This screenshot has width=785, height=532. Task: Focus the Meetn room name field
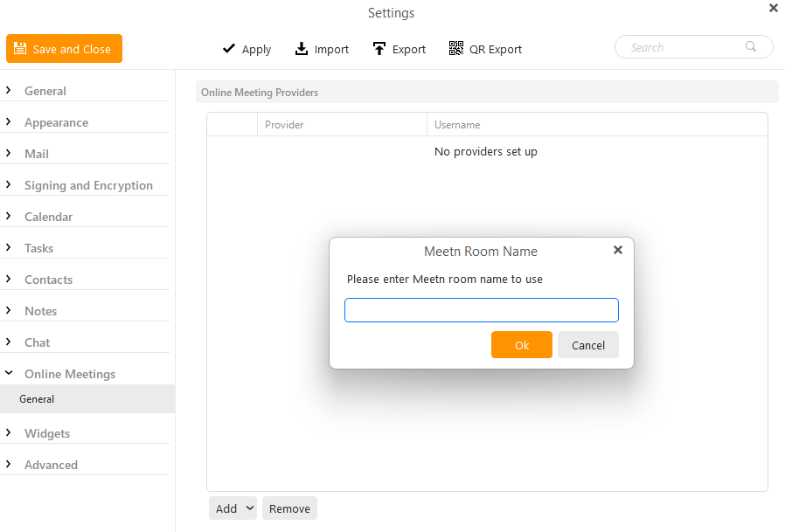pos(482,310)
